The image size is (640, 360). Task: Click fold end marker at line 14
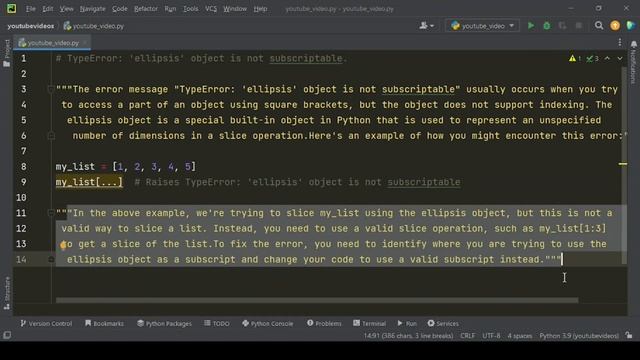[x=51, y=259]
